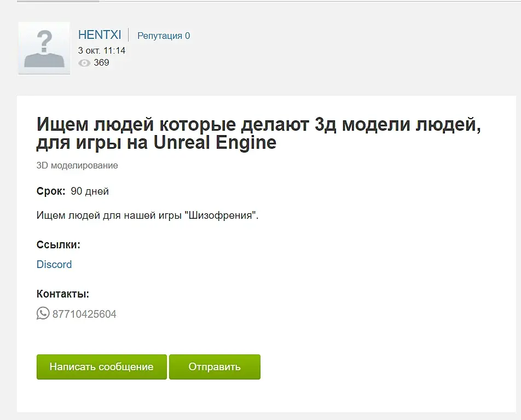Click the Шизофрения game description text
The width and height of the screenshot is (521, 420).
[x=148, y=215]
